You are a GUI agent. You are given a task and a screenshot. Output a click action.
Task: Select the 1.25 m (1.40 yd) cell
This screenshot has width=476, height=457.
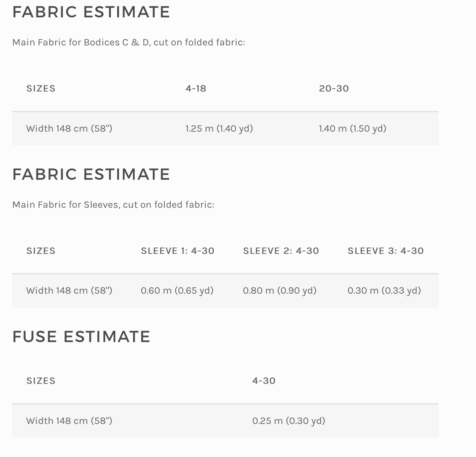(219, 129)
